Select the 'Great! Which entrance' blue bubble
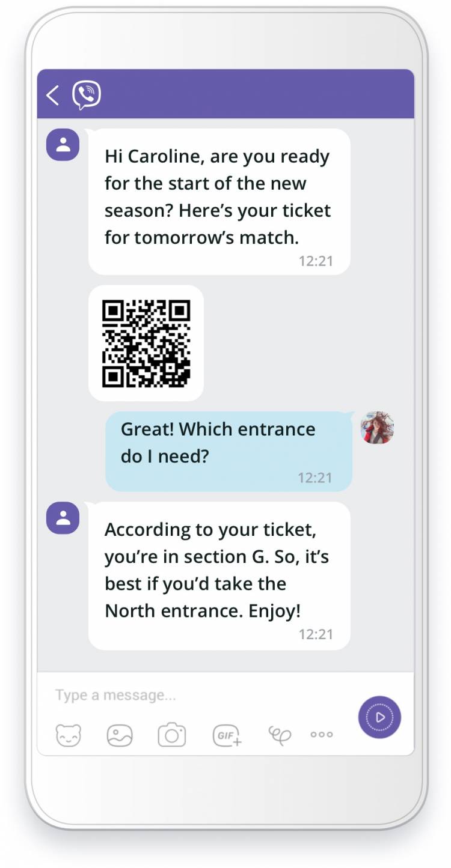 pyautogui.click(x=229, y=451)
